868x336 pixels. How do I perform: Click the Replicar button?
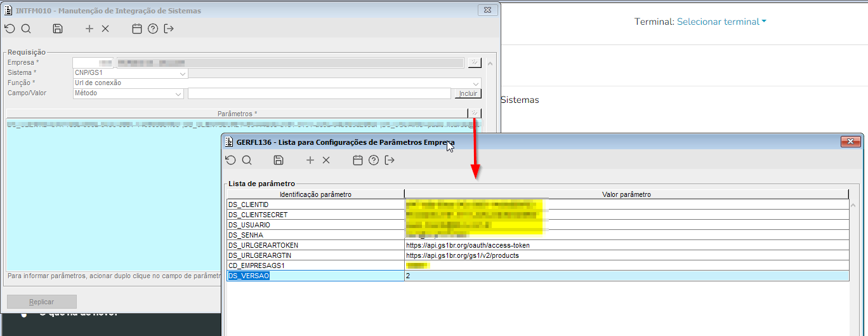[x=42, y=302]
